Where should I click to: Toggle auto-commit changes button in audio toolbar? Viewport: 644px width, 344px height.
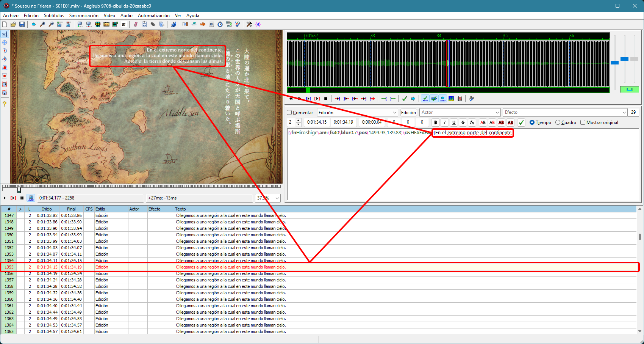click(425, 99)
